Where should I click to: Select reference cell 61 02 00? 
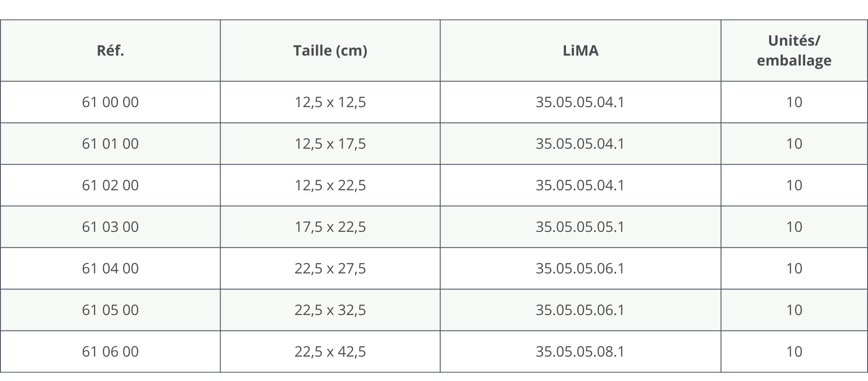[110, 185]
